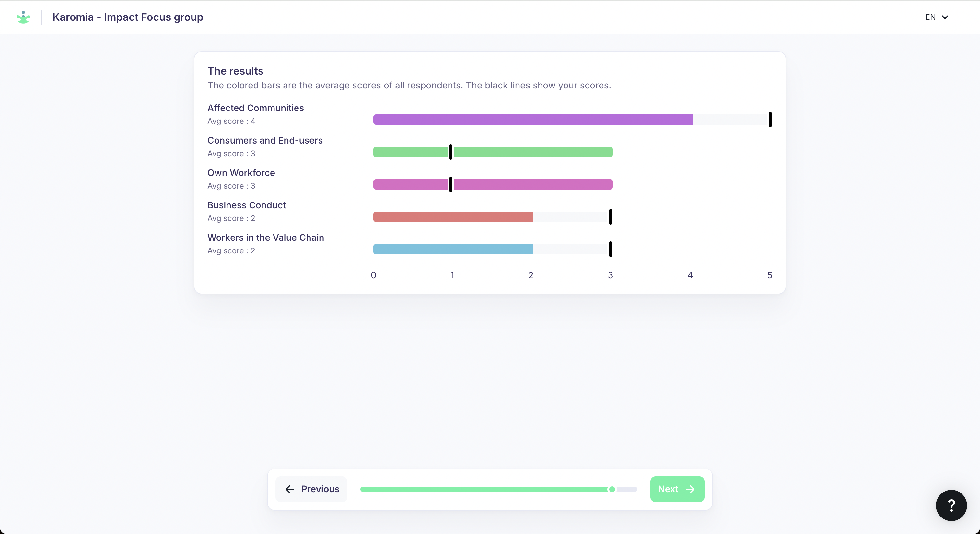This screenshot has height=534, width=980.
Task: Expand the EN language chevron
Action: click(945, 17)
